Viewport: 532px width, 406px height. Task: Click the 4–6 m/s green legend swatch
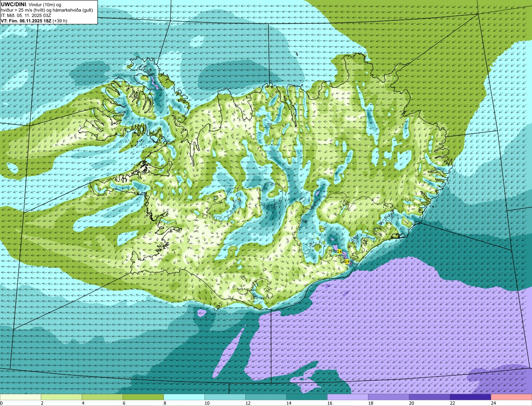point(102,397)
